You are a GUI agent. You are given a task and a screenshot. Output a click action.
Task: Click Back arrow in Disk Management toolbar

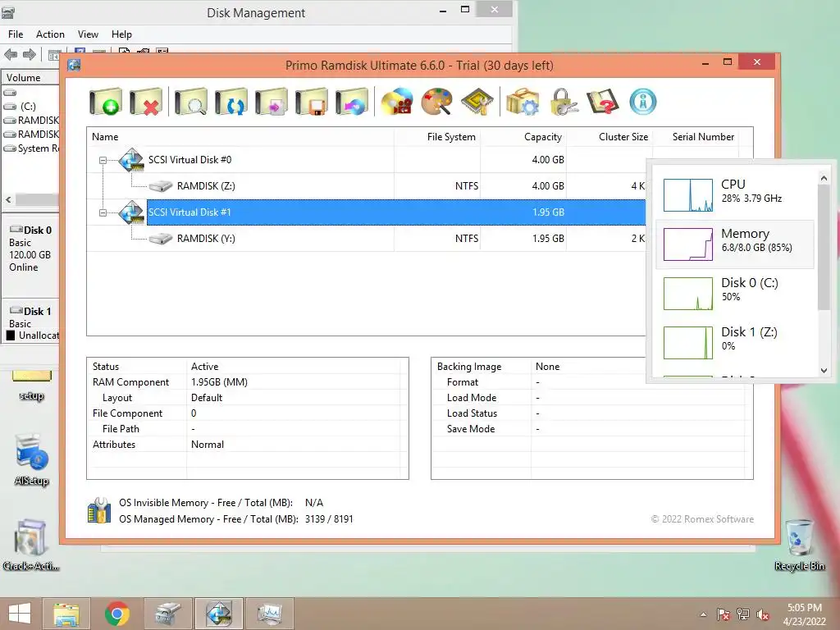pos(11,54)
